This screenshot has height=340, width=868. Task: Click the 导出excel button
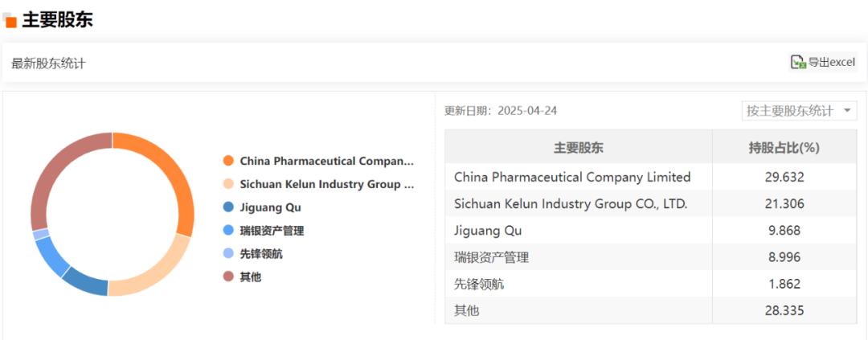point(823,62)
